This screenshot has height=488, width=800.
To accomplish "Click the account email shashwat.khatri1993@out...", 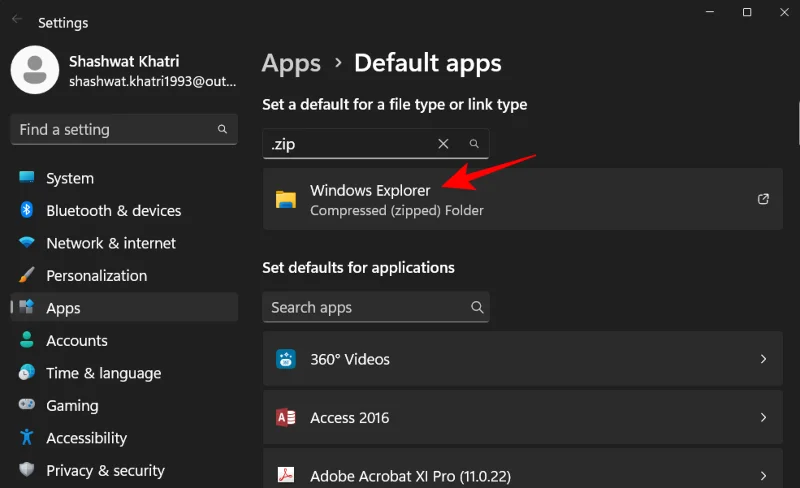I will click(153, 82).
